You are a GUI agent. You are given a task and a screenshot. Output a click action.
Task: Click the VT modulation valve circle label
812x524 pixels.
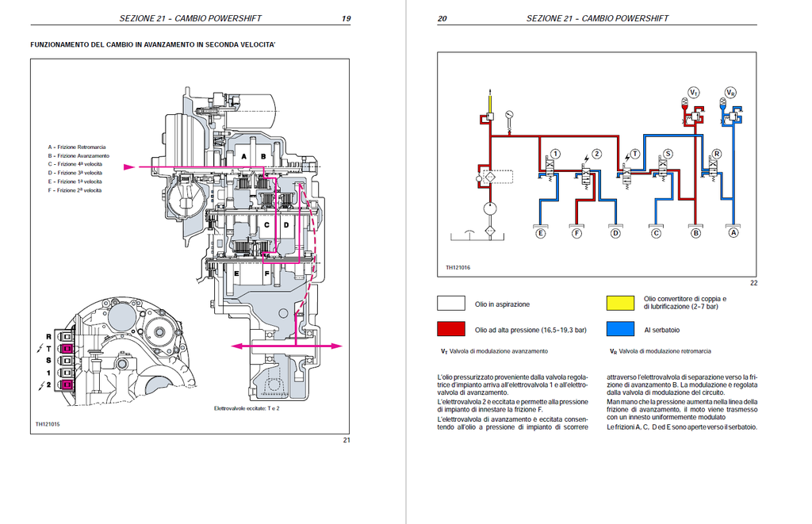[x=693, y=93]
